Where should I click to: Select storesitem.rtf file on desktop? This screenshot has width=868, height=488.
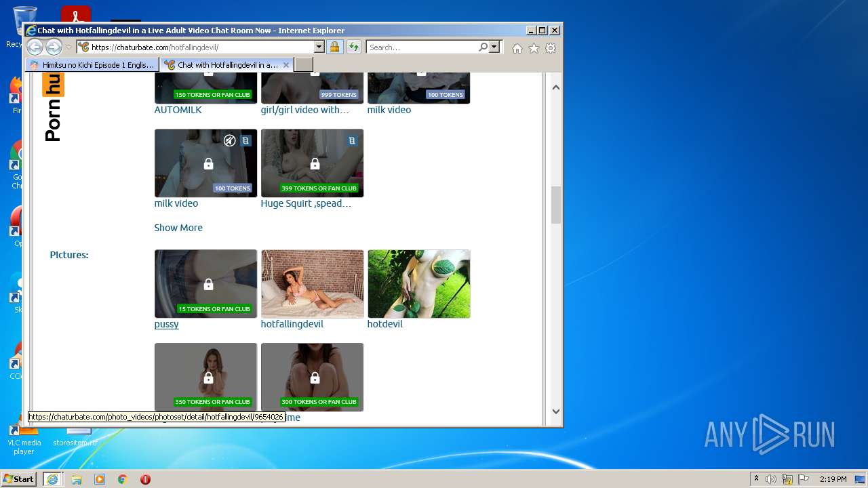(x=75, y=437)
